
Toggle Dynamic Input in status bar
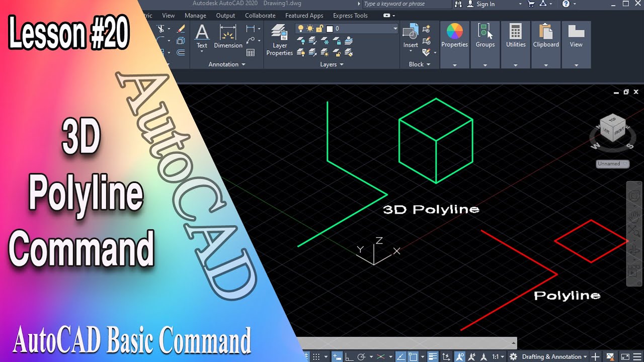coord(337,357)
